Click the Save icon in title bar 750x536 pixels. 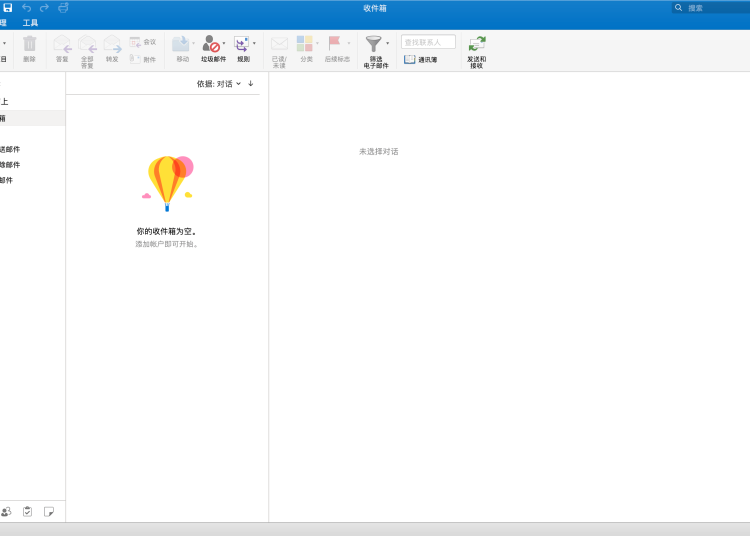(8, 8)
